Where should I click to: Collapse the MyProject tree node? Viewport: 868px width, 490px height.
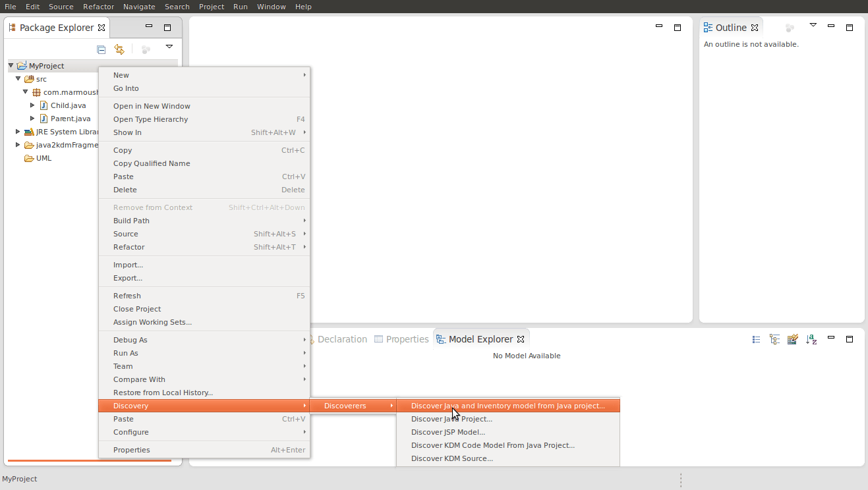coord(11,66)
